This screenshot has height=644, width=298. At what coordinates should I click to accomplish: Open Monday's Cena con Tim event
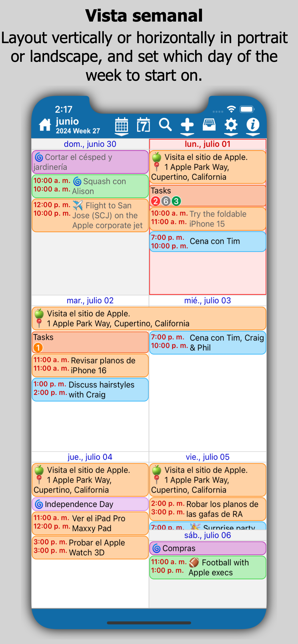pos(208,241)
